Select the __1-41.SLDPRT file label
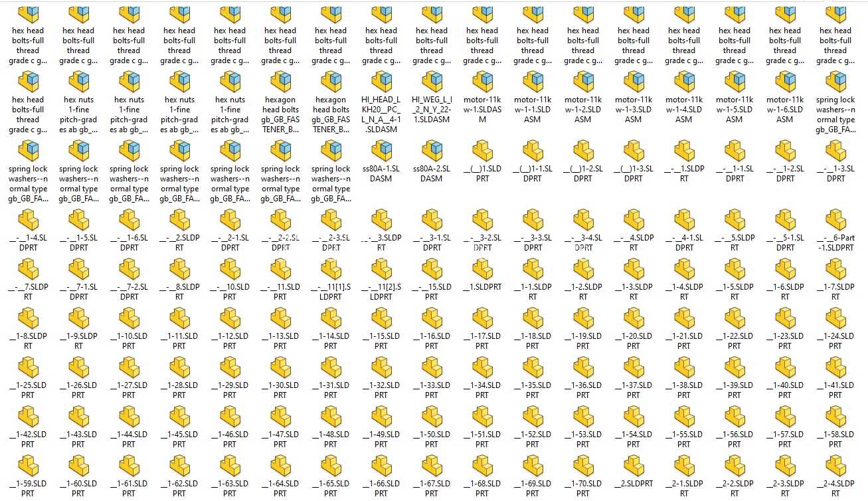 [835, 390]
